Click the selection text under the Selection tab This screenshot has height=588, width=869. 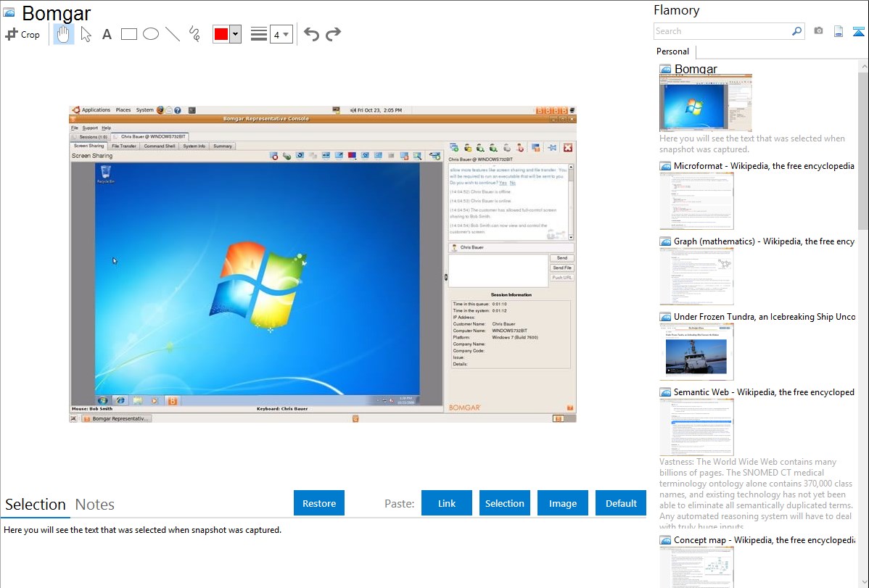(142, 531)
